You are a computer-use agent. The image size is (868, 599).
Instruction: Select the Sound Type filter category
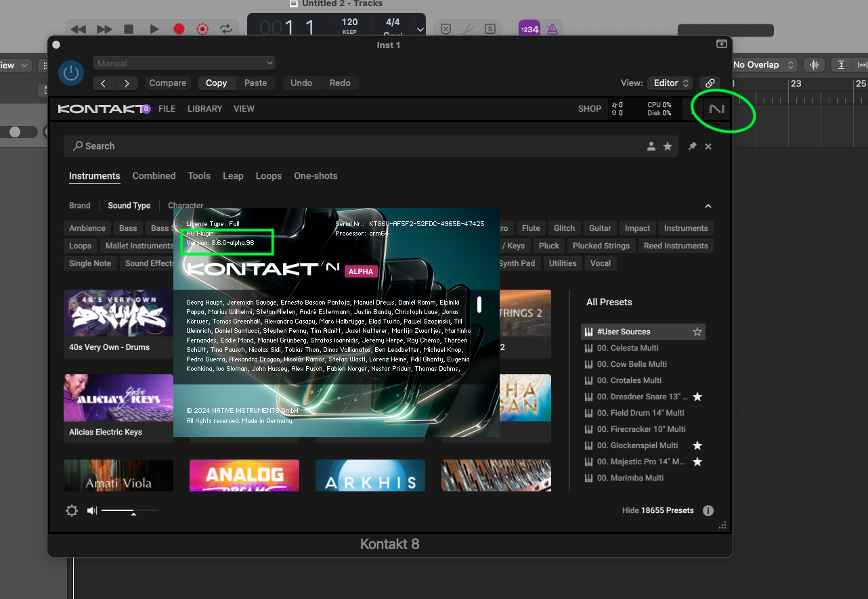(x=129, y=206)
